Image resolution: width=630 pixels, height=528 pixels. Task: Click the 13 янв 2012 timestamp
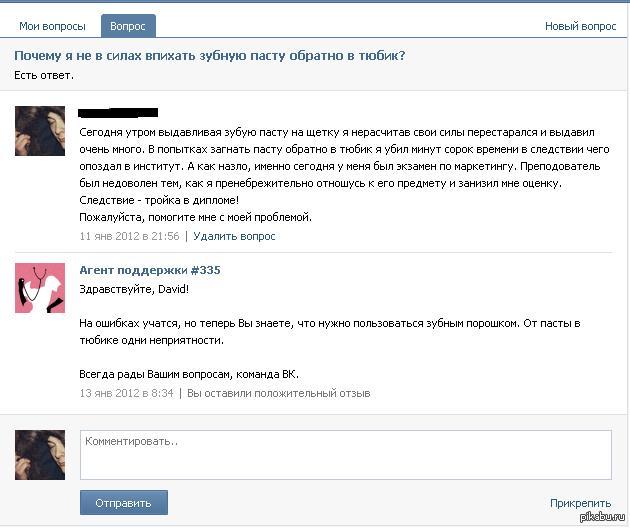click(x=127, y=393)
